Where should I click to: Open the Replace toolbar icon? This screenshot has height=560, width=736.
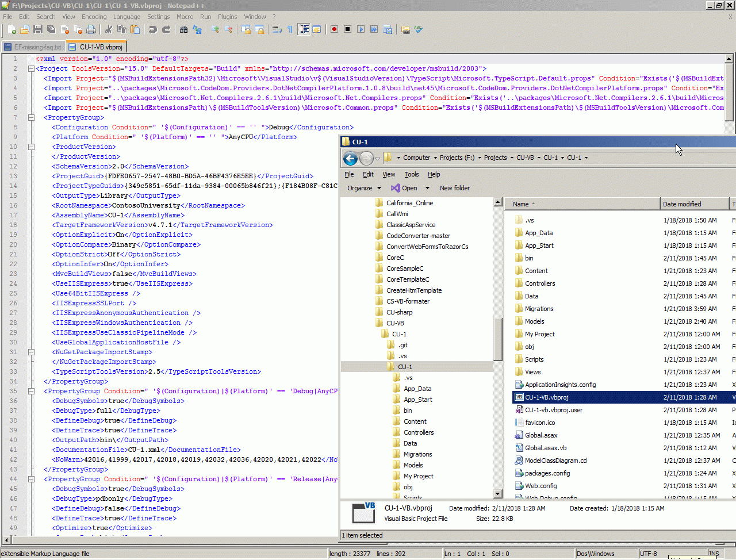(x=197, y=29)
